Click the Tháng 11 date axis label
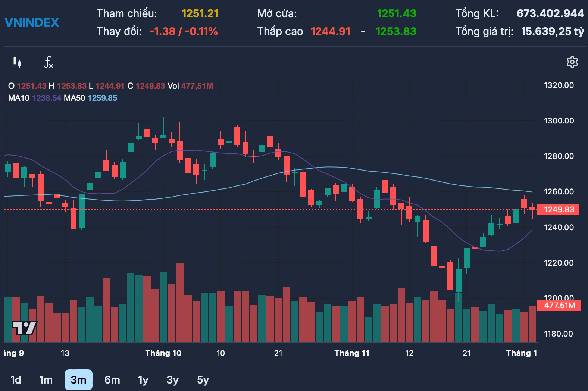 coord(352,353)
